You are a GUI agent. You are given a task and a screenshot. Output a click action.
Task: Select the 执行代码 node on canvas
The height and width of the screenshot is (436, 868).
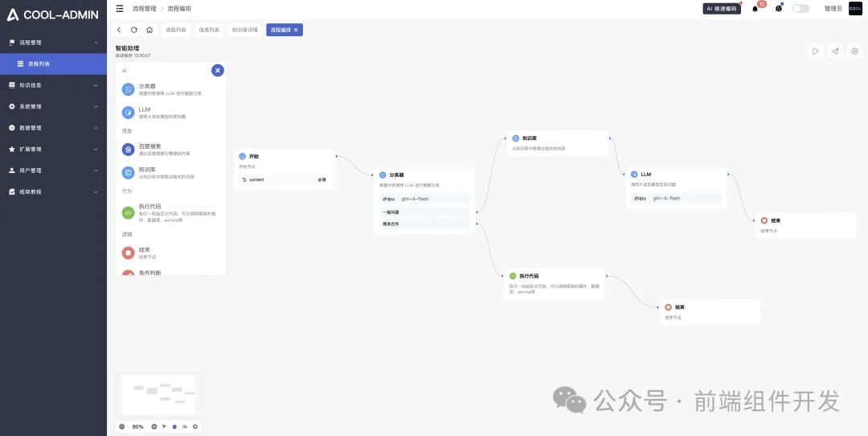tap(555, 284)
